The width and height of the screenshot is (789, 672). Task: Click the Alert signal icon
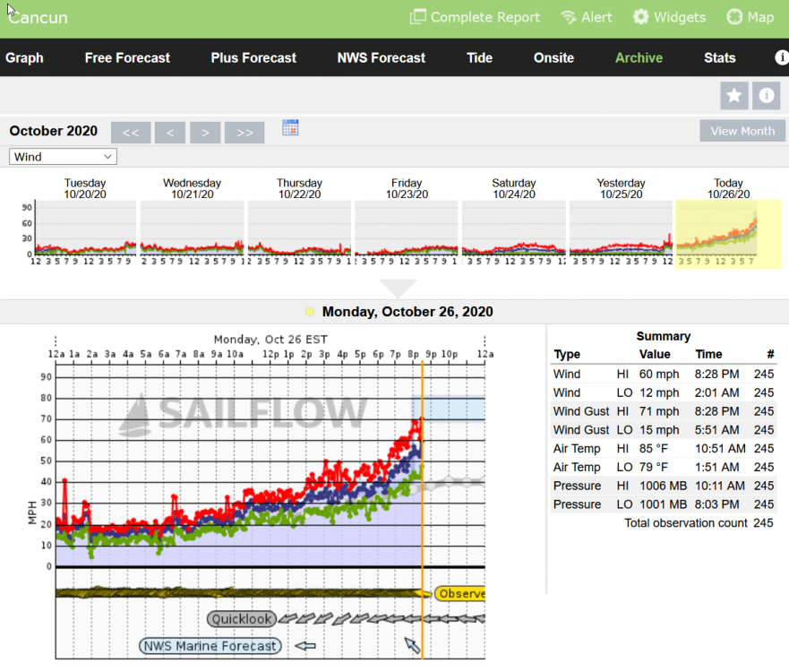point(569,17)
